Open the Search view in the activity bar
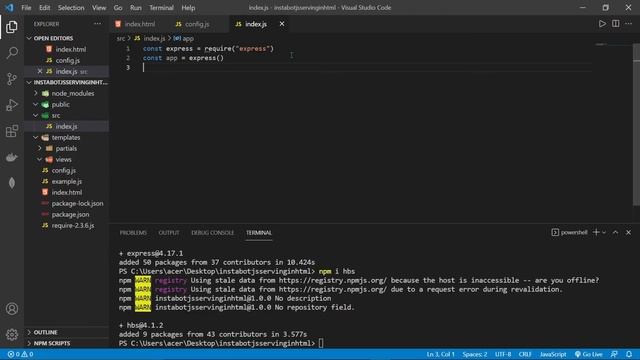The image size is (640, 360). 12,53
